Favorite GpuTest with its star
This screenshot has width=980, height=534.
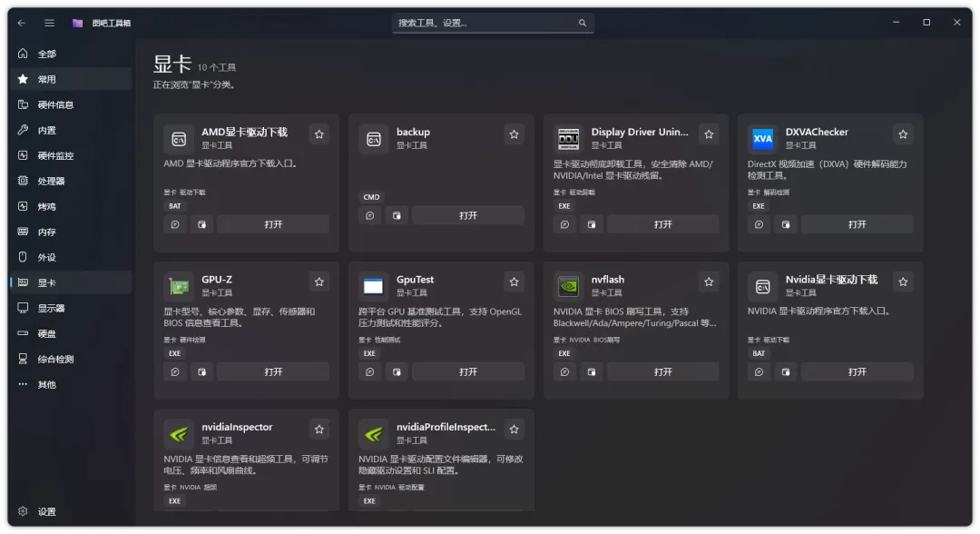(x=514, y=282)
